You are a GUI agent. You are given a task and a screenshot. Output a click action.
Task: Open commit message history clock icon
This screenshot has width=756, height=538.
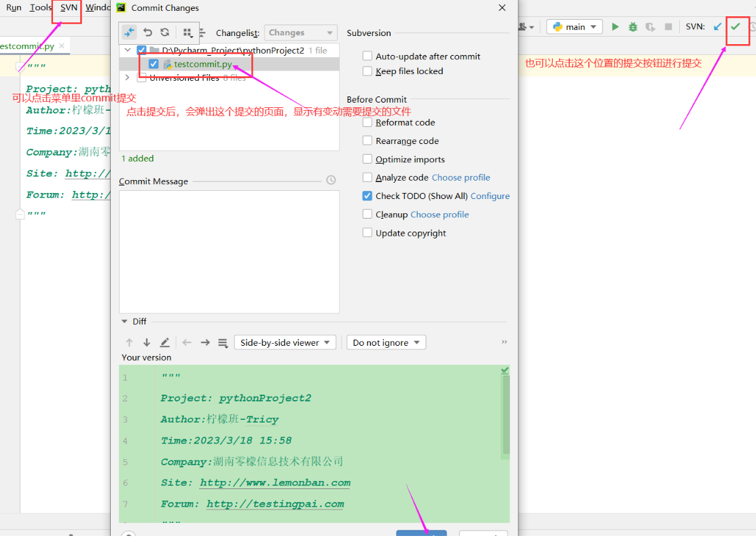point(331,180)
